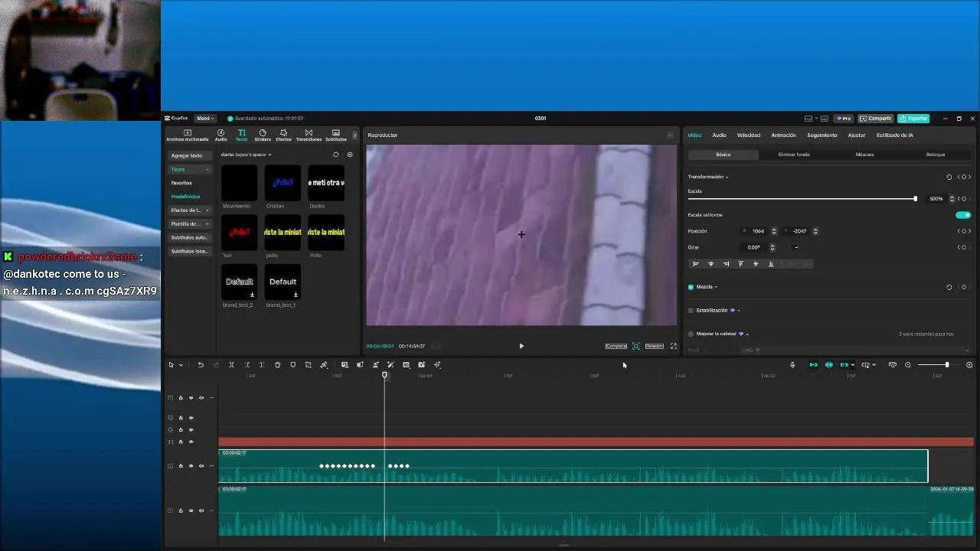Reset the Mezcla settings
Image resolution: width=980 pixels, height=551 pixels.
tap(949, 287)
